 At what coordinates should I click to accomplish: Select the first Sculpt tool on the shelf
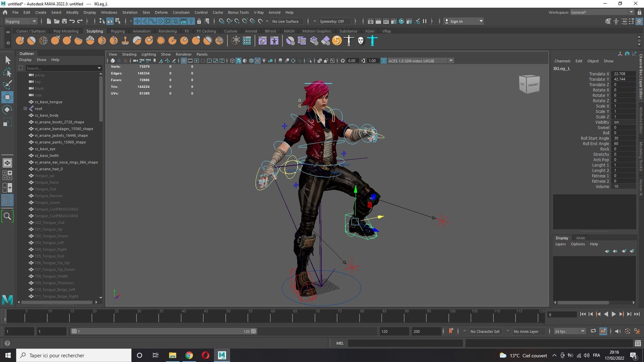20,40
